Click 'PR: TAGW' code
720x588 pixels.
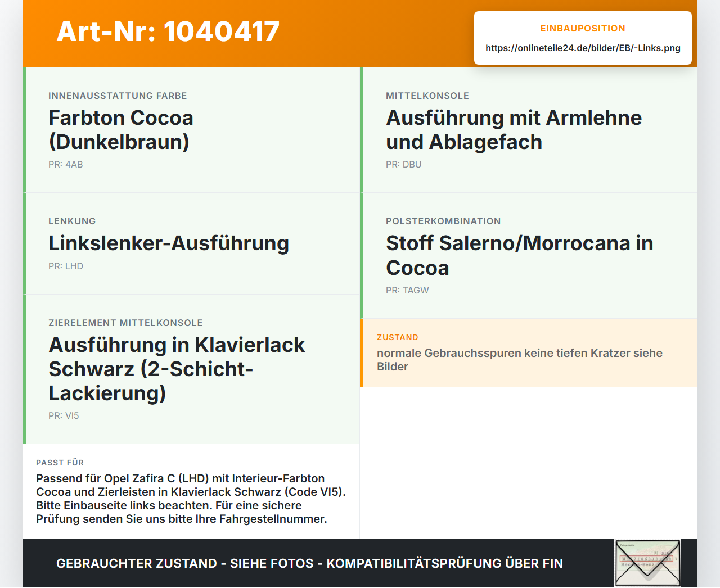[407, 290]
